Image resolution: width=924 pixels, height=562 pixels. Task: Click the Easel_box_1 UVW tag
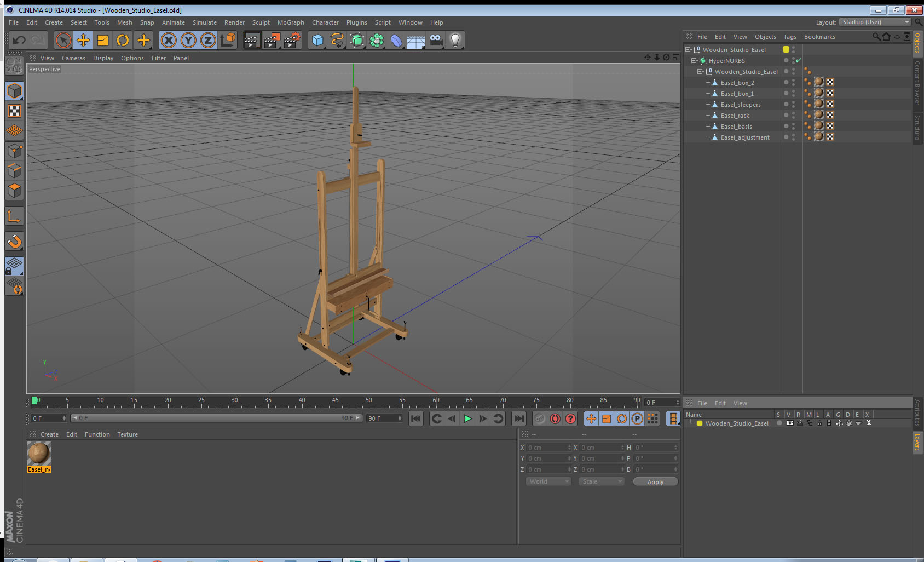point(830,93)
